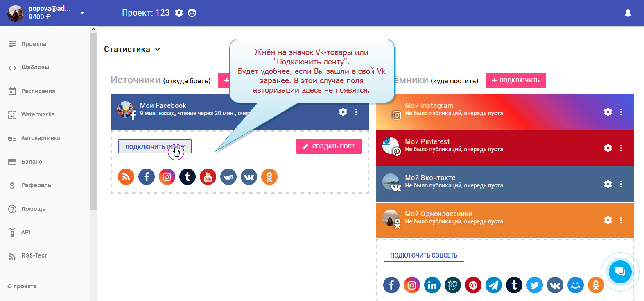Click the RSS feed source icon
Image resolution: width=644 pixels, height=301 pixels.
tap(126, 177)
